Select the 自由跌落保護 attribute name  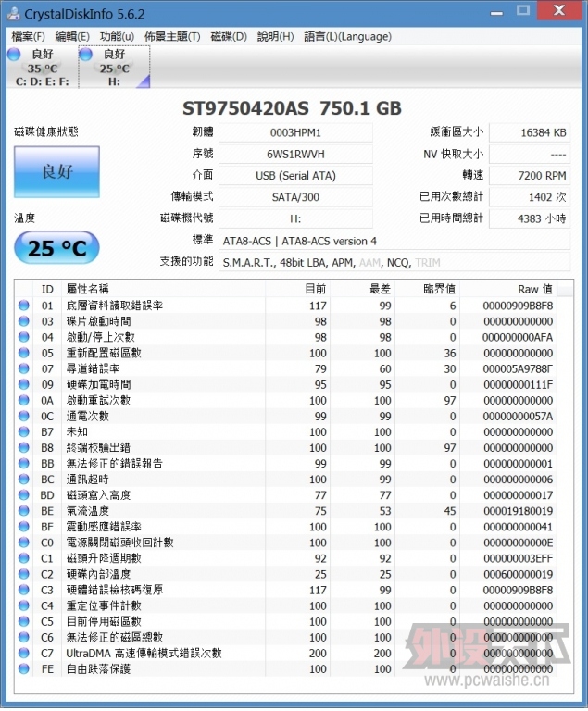point(98,668)
